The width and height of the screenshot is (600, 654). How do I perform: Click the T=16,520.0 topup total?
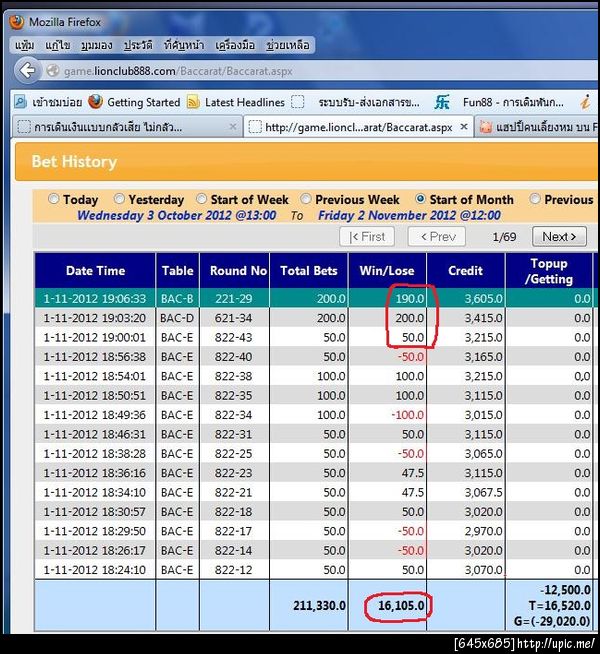pyautogui.click(x=559, y=606)
